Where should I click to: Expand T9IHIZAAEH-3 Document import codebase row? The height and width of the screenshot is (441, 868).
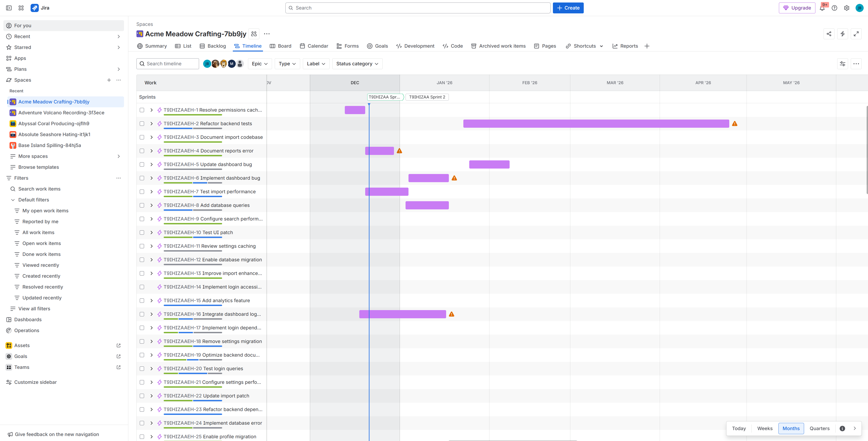tap(151, 137)
